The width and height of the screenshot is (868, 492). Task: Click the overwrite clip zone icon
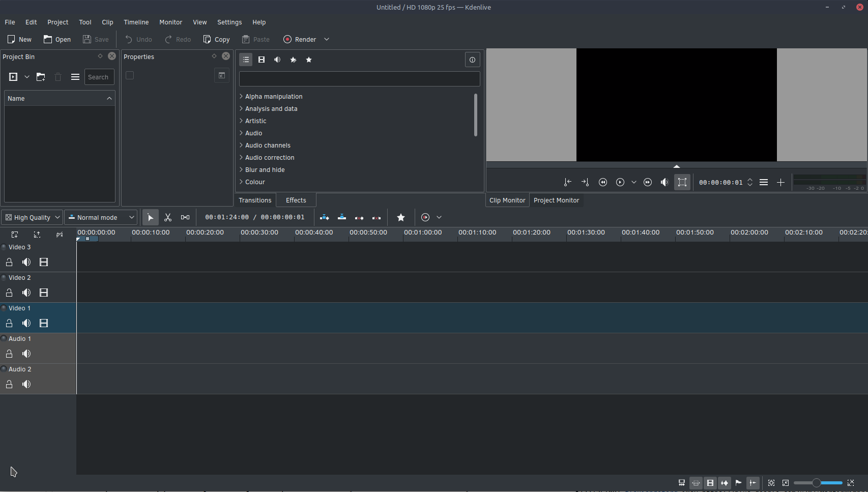pyautogui.click(x=342, y=217)
